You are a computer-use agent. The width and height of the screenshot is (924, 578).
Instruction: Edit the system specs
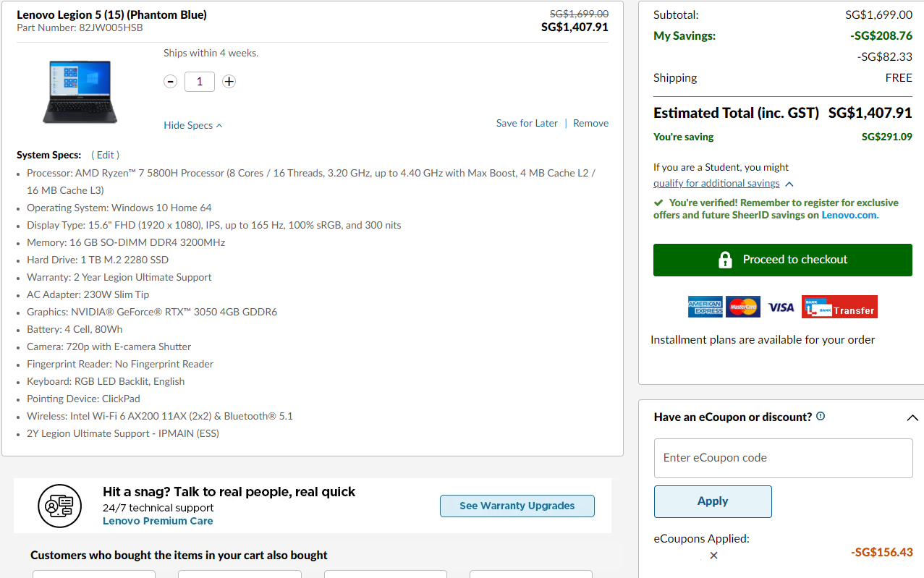(106, 155)
